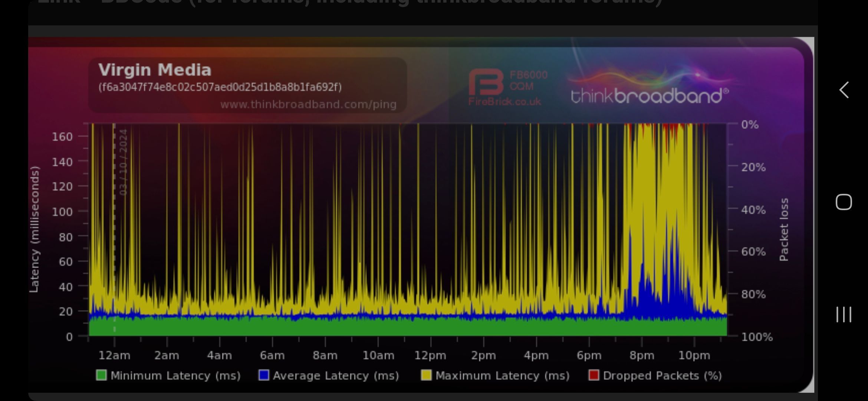Click the 6am time axis label
868x401 pixels.
(x=272, y=356)
